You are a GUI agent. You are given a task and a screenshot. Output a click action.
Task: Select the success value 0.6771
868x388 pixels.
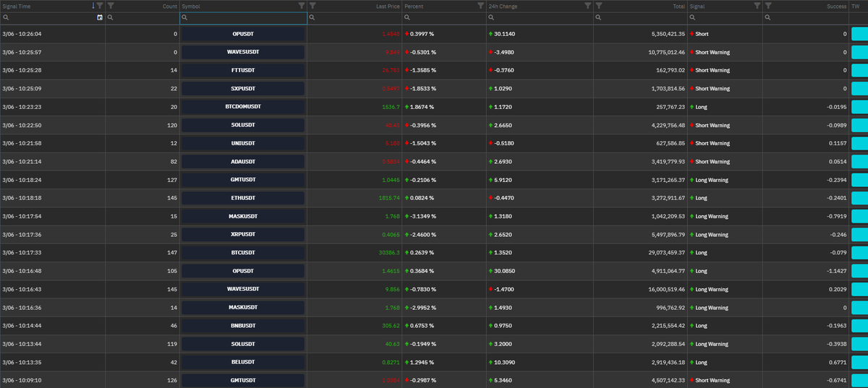[x=838, y=362]
